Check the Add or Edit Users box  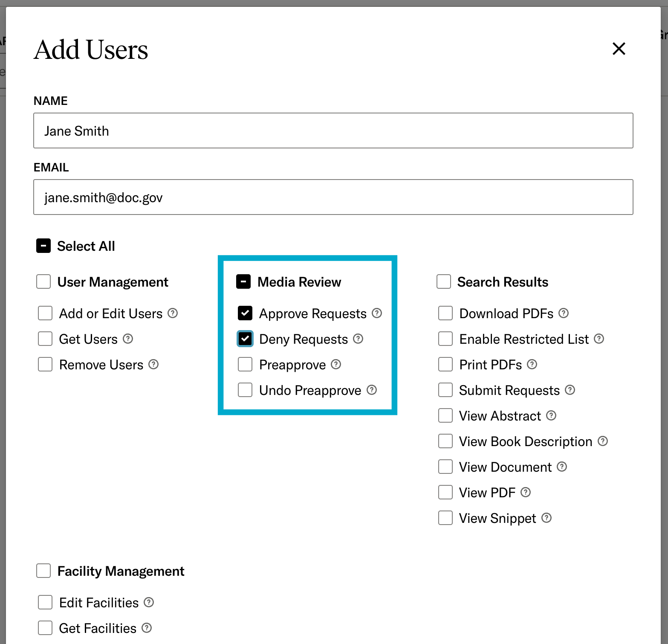45,313
